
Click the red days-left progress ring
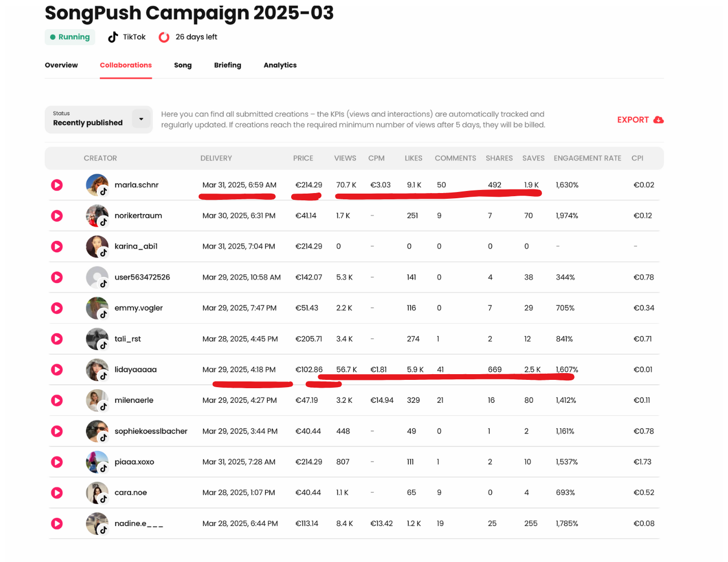pos(164,37)
